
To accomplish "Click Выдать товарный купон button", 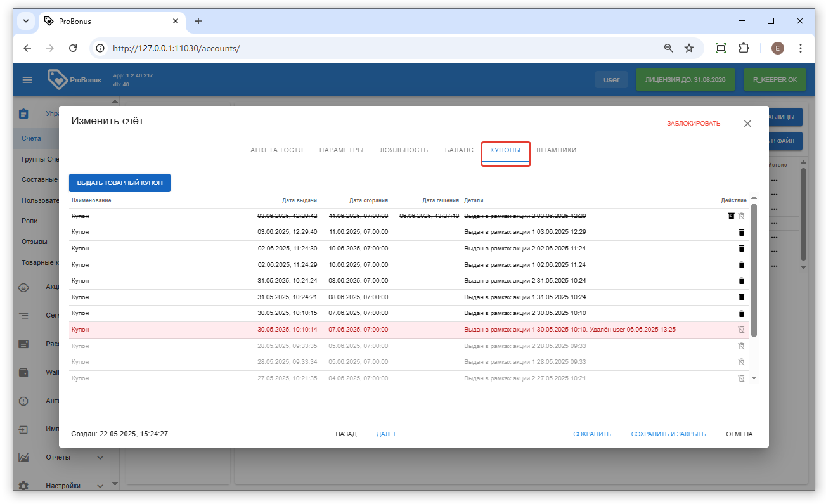I will pos(120,183).
